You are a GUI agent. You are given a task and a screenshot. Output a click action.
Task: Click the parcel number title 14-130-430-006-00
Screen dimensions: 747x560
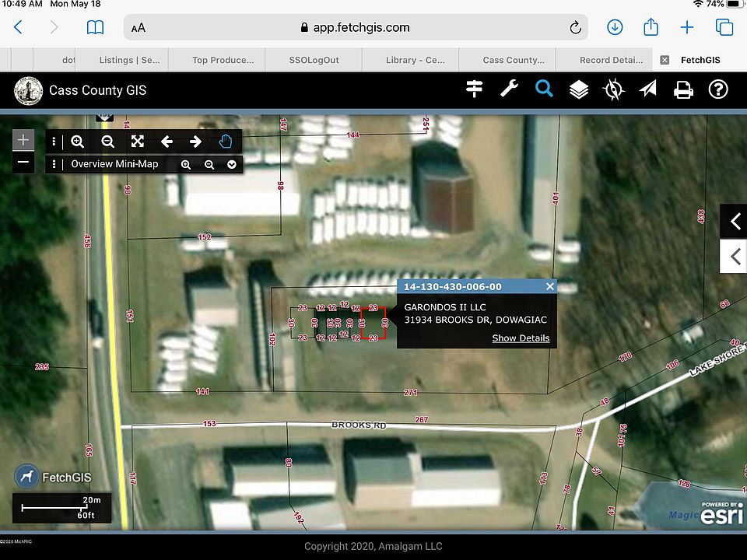[453, 287]
